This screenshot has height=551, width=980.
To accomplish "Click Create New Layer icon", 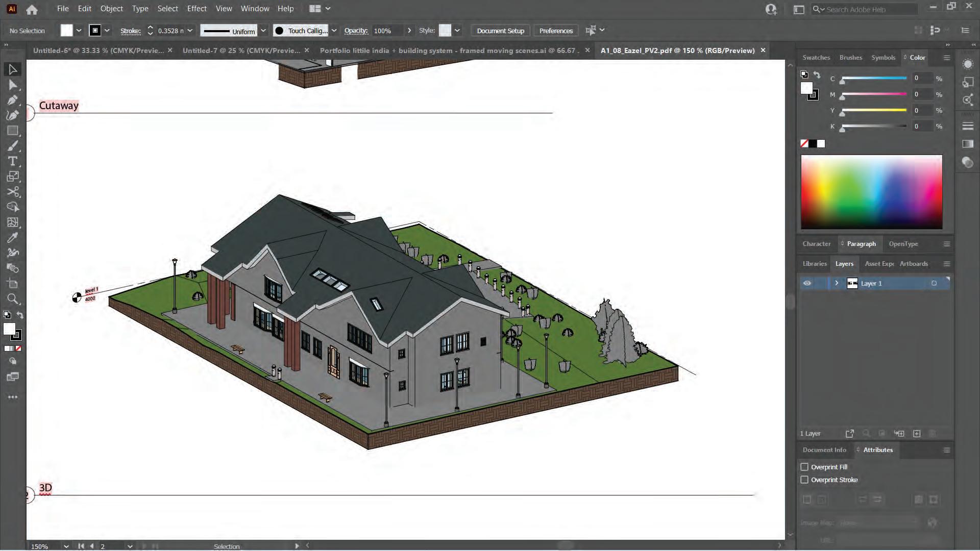I will pos(917,434).
